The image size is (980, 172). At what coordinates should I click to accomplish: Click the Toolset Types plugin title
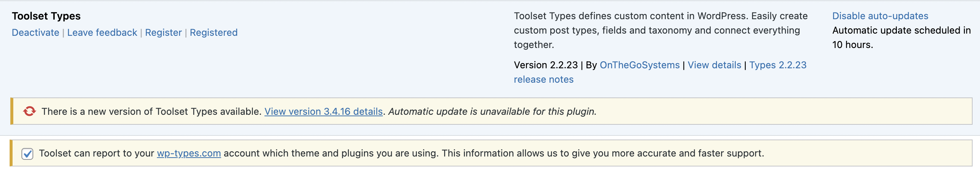tap(46, 16)
